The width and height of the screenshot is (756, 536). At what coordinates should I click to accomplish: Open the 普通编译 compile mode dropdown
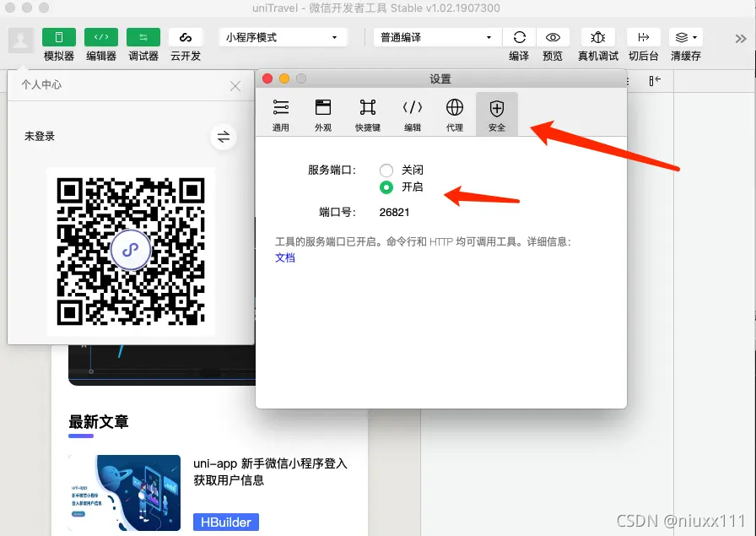[x=436, y=37]
